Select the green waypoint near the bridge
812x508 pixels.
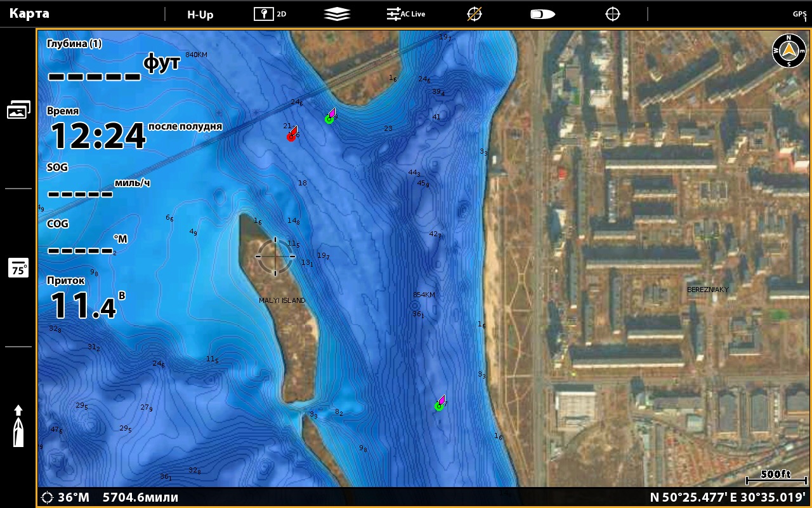tap(330, 117)
